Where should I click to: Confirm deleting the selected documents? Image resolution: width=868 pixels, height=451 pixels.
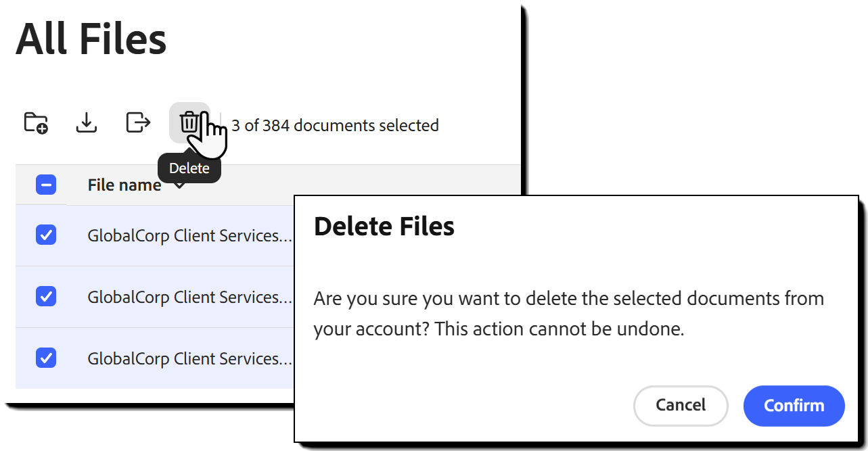(x=794, y=405)
